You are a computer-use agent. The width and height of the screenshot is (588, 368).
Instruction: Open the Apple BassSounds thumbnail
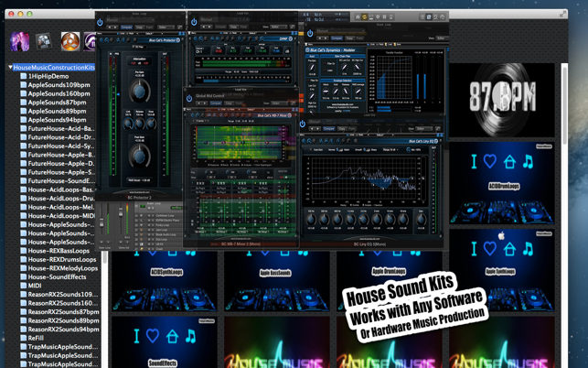277,282
